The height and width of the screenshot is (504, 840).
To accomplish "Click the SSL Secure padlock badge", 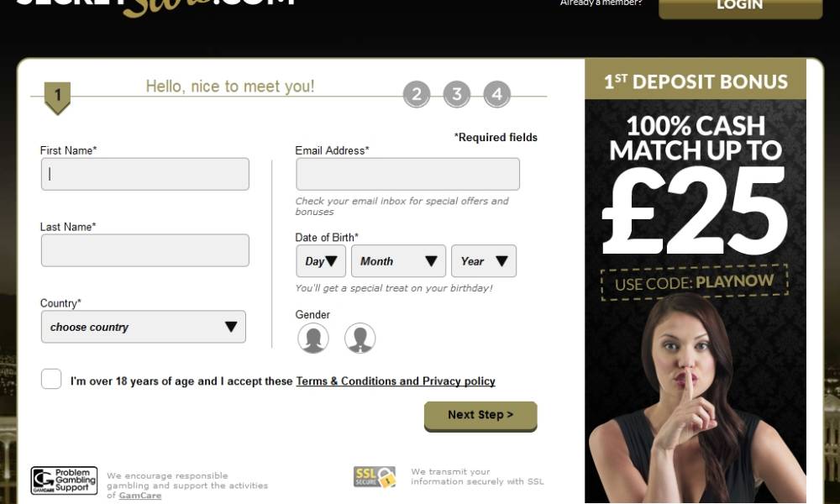I will pyautogui.click(x=375, y=476).
